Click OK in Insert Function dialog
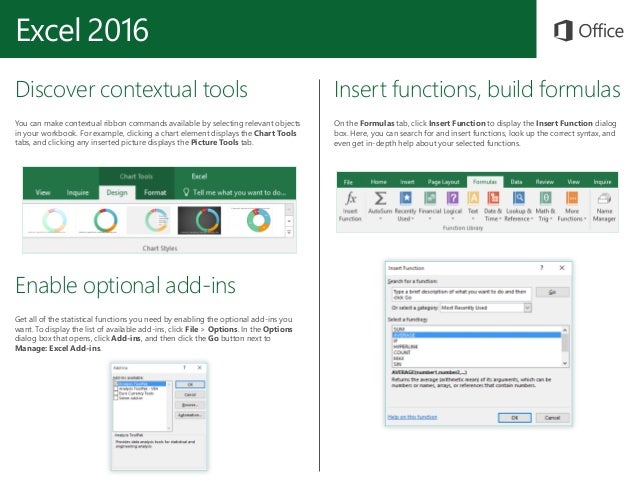This screenshot has width=638, height=493. [x=514, y=418]
